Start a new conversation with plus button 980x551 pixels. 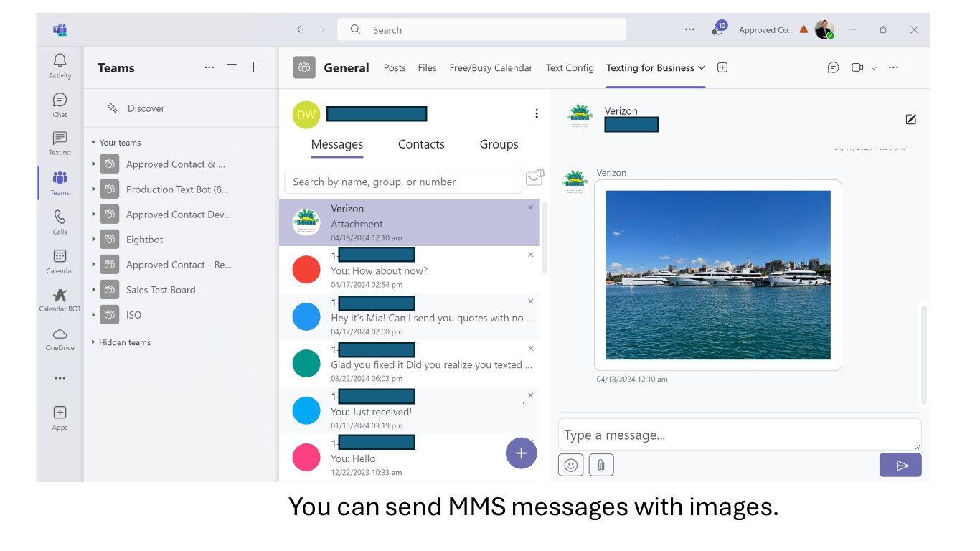pos(522,453)
